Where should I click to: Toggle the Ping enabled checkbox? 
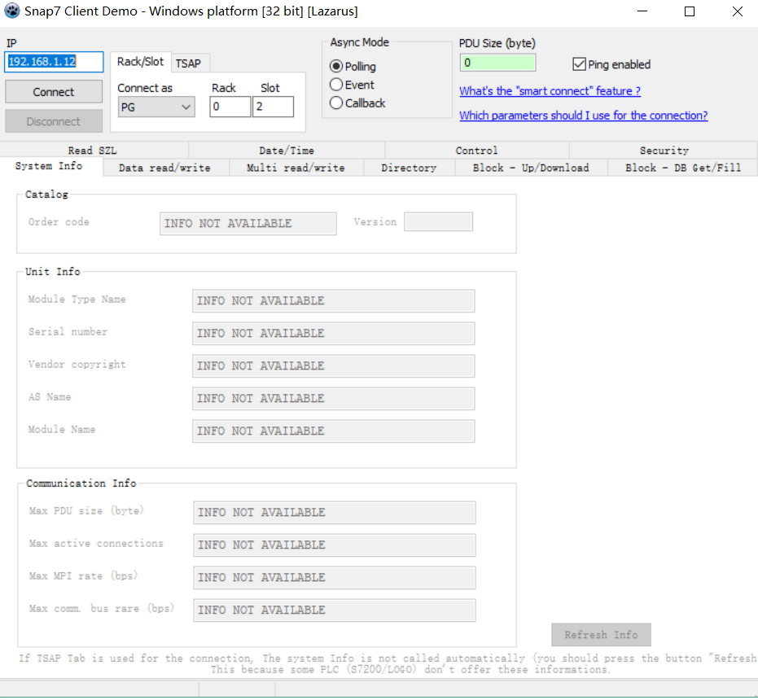[x=611, y=64]
